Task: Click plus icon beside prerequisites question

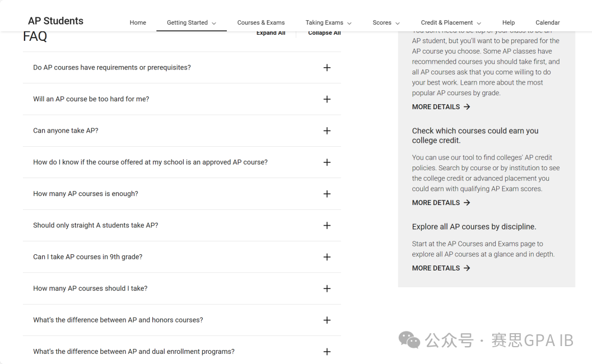Action: [x=327, y=68]
